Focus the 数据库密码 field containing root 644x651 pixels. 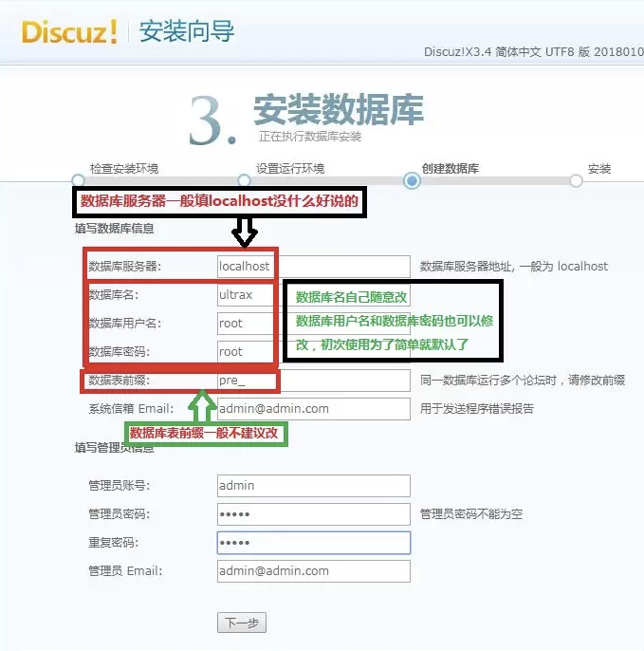tap(314, 352)
